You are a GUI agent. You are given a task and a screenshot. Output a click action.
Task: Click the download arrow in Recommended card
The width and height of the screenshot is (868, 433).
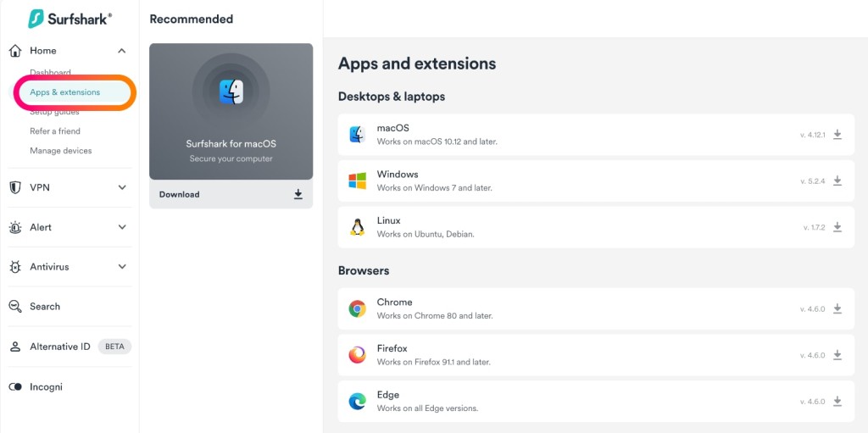[x=298, y=194]
